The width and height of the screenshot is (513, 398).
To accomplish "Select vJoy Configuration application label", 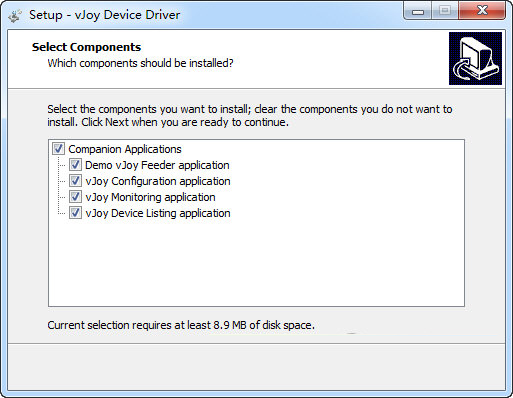I will 158,181.
